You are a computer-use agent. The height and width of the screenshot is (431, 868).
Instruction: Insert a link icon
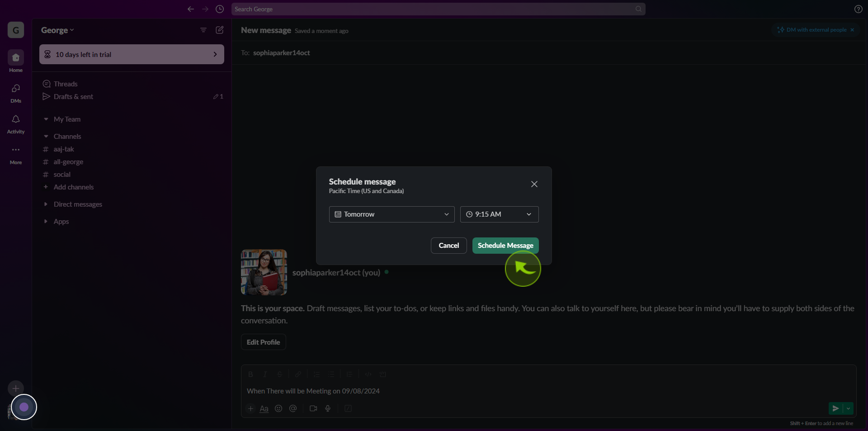(298, 374)
